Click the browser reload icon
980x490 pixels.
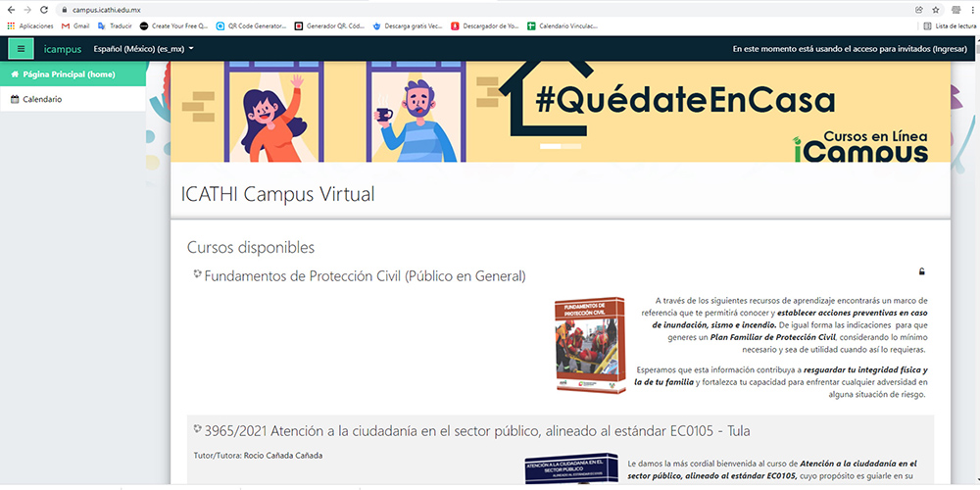[x=44, y=9]
